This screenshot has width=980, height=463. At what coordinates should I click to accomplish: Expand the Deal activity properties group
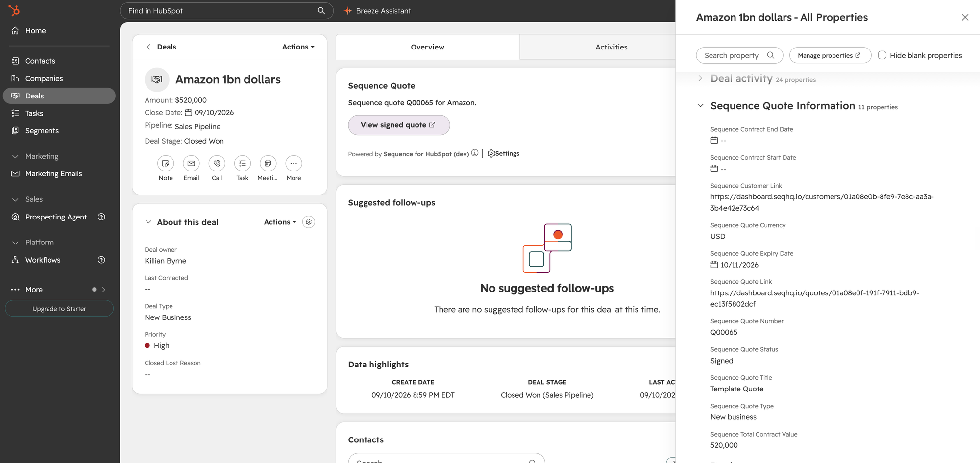point(700,78)
